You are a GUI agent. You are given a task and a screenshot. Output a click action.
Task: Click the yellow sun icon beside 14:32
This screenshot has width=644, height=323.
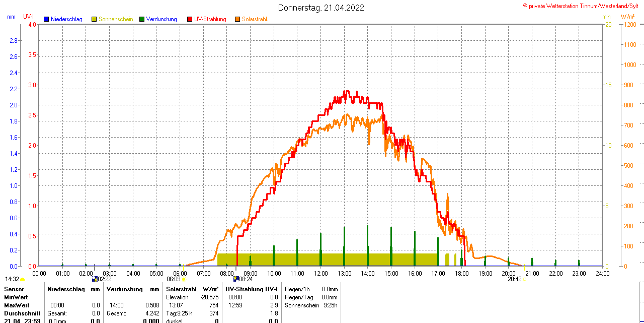point(22,279)
